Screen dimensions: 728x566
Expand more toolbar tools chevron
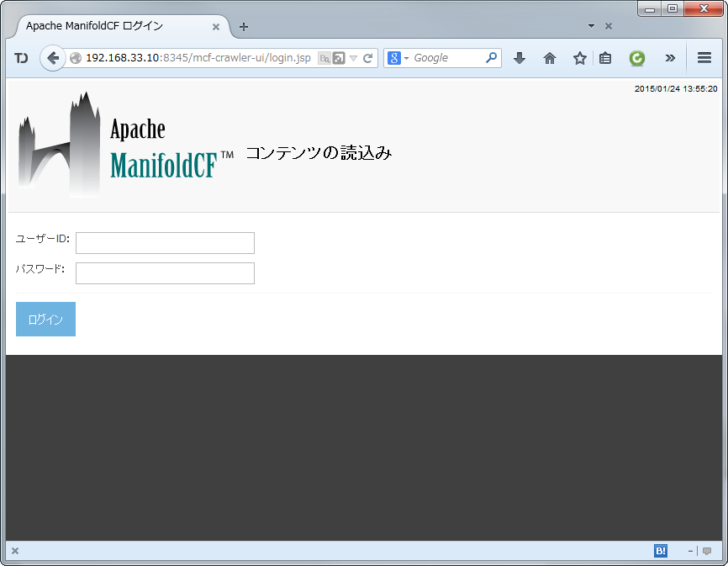pos(669,58)
